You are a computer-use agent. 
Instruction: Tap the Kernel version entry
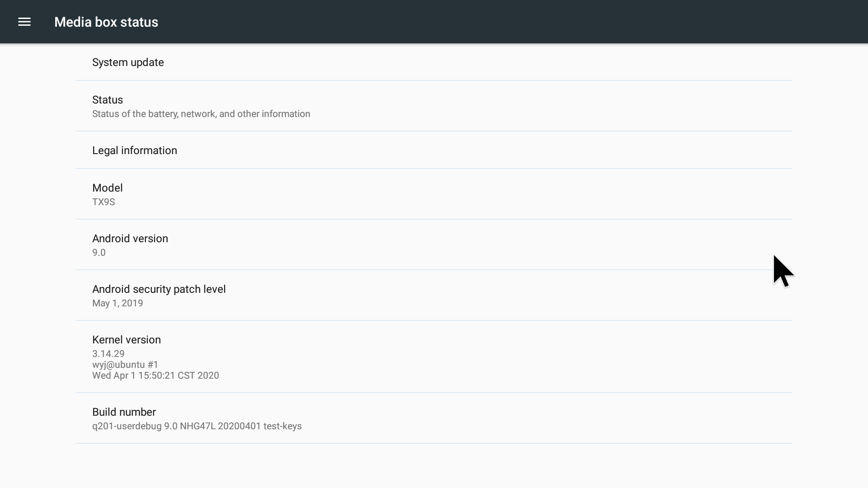[434, 357]
